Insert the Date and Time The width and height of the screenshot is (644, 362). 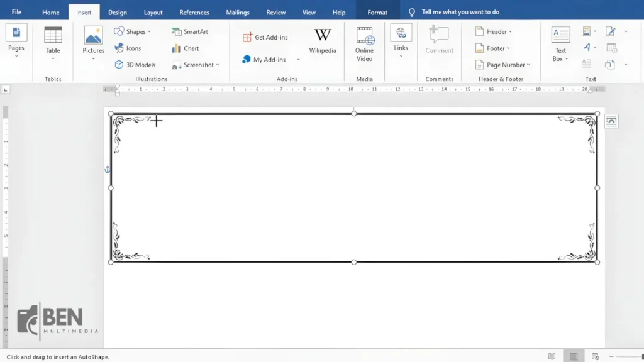click(x=611, y=48)
